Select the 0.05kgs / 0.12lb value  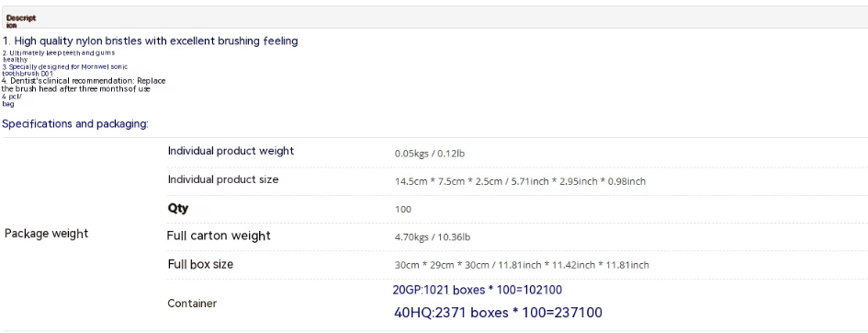click(430, 154)
